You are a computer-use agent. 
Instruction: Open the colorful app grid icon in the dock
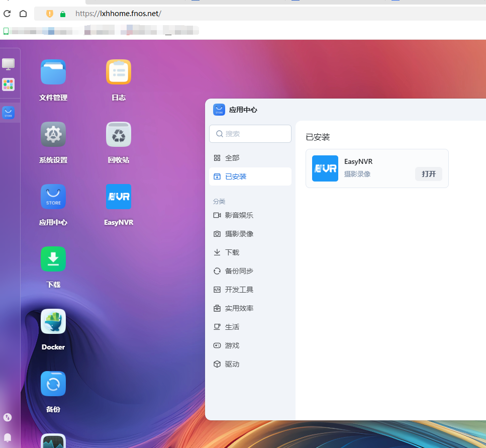(x=9, y=84)
